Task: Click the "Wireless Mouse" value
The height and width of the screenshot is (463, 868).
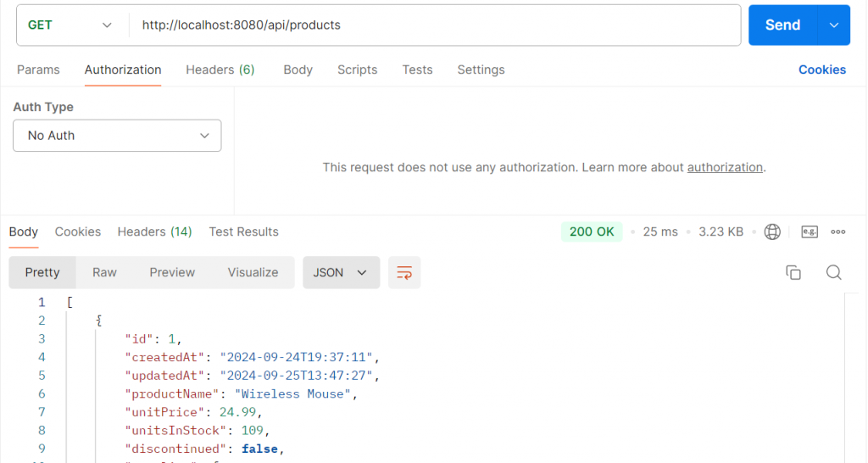Action: click(292, 393)
